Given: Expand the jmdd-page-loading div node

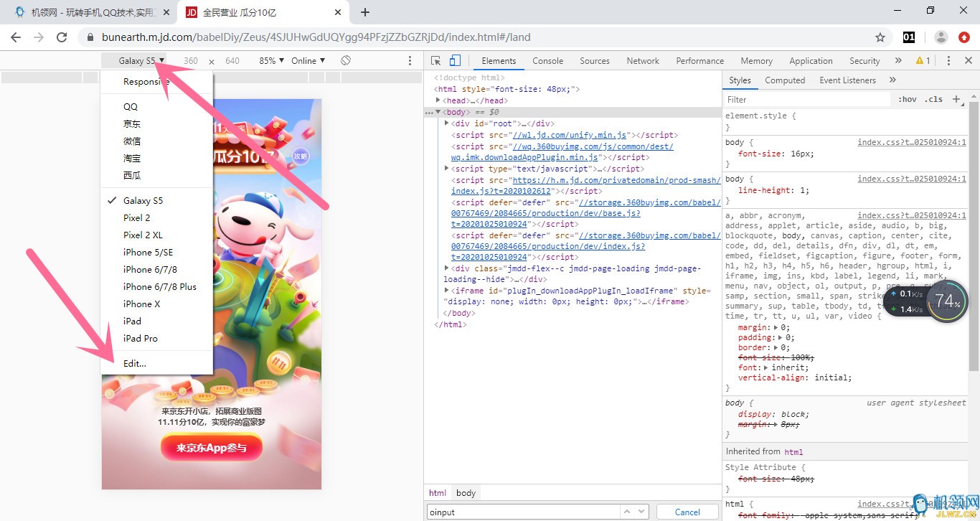Looking at the screenshot, I should point(447,268).
